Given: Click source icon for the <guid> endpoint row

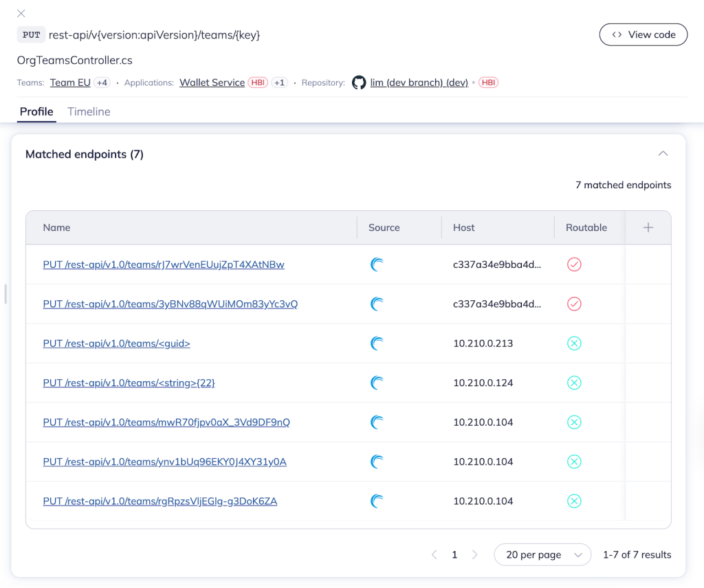Looking at the screenshot, I should point(377,343).
